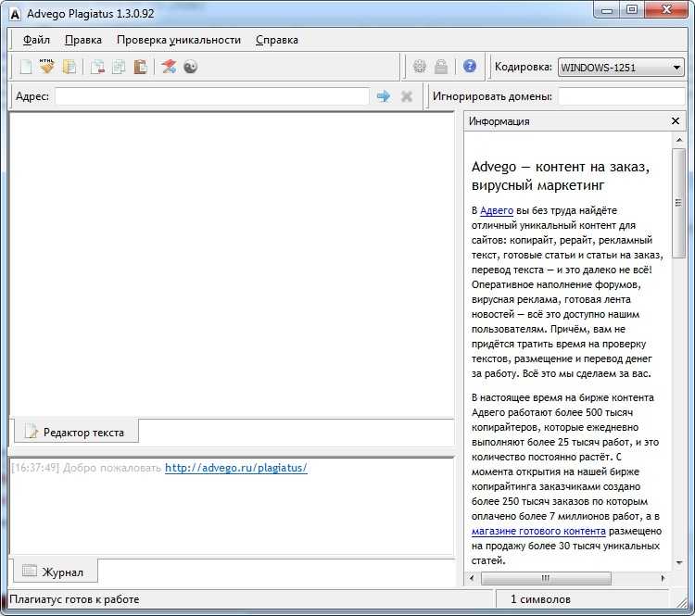Open the Правка menu

click(83, 40)
